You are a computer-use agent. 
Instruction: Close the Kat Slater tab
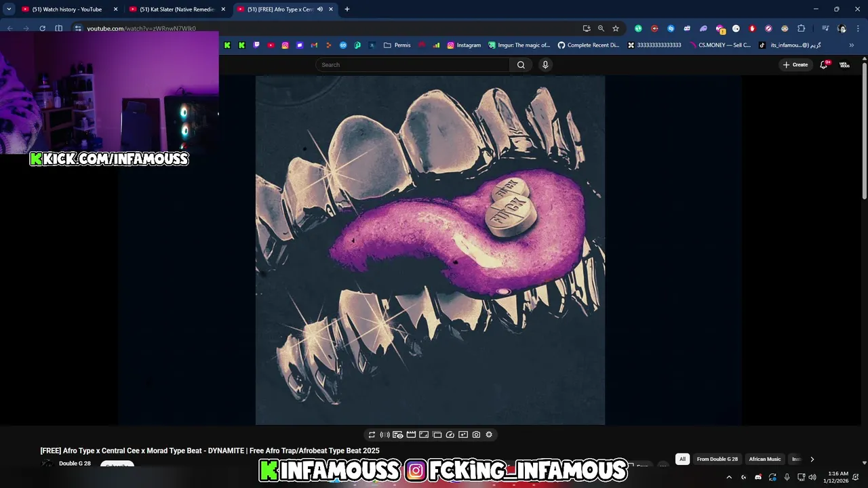pyautogui.click(x=223, y=9)
